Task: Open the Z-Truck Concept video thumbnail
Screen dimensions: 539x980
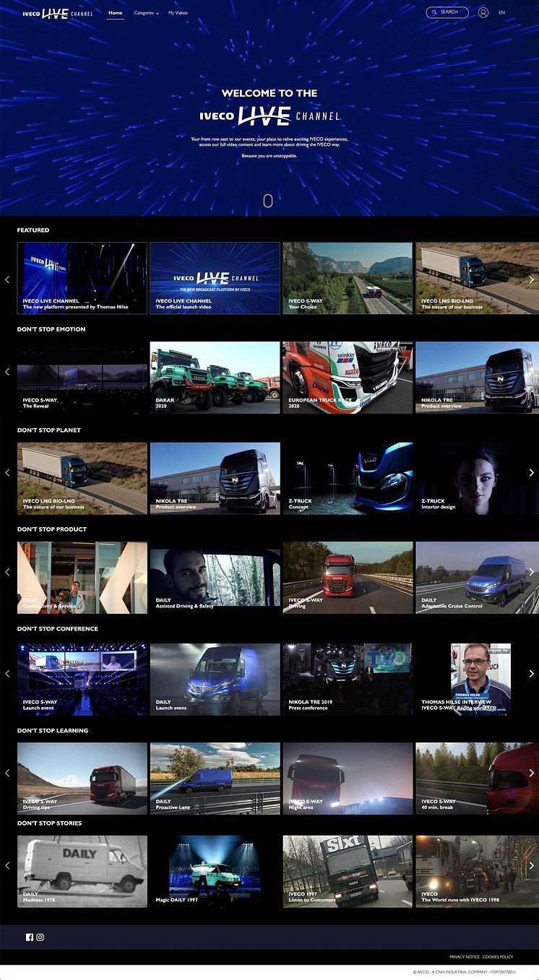Action: [348, 478]
